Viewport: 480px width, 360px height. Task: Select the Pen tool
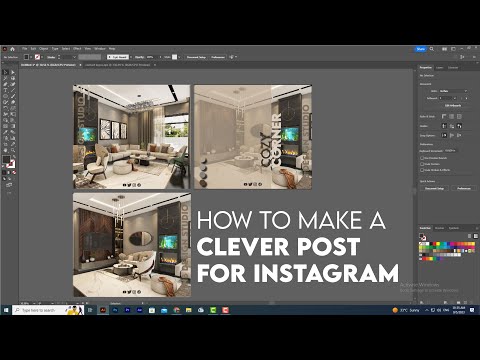click(x=5, y=84)
